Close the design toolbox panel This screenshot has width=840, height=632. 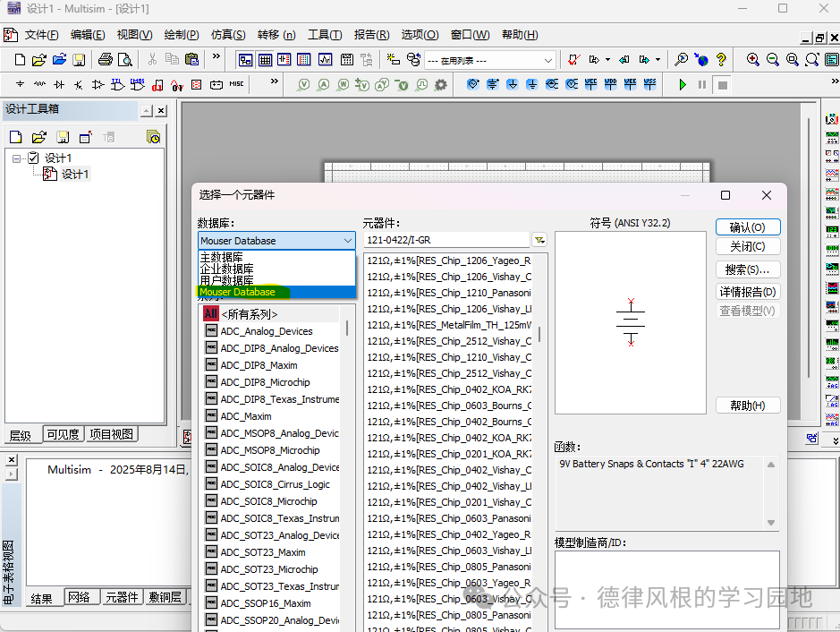161,111
